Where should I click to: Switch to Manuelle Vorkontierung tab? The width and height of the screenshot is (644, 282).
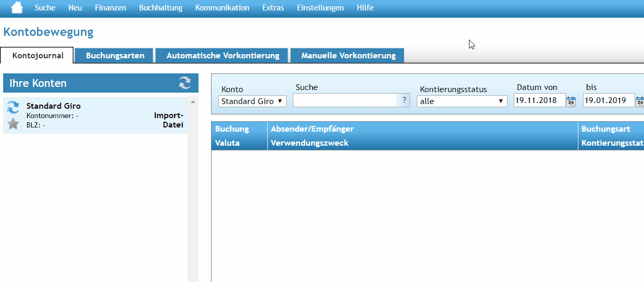pos(348,55)
